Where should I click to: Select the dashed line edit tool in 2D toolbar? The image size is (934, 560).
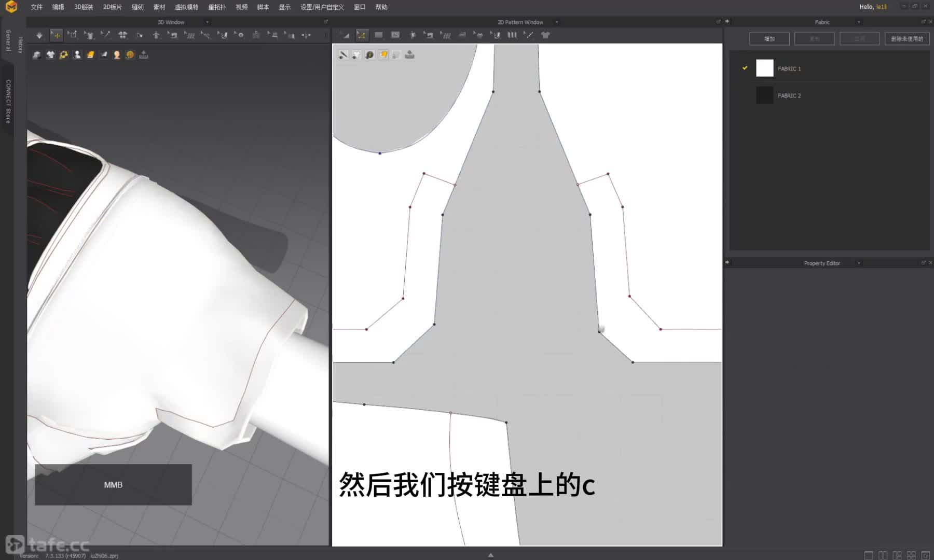pyautogui.click(x=529, y=35)
